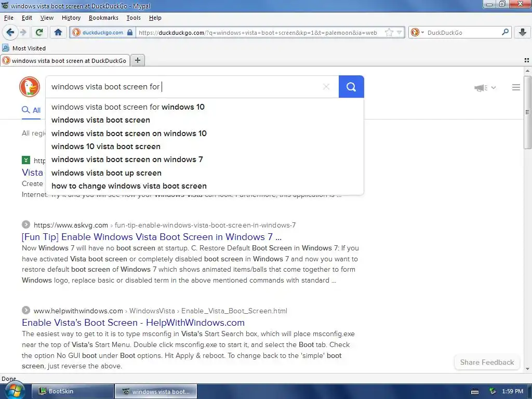
Task: Click the Forward navigation arrow
Action: [x=23, y=32]
